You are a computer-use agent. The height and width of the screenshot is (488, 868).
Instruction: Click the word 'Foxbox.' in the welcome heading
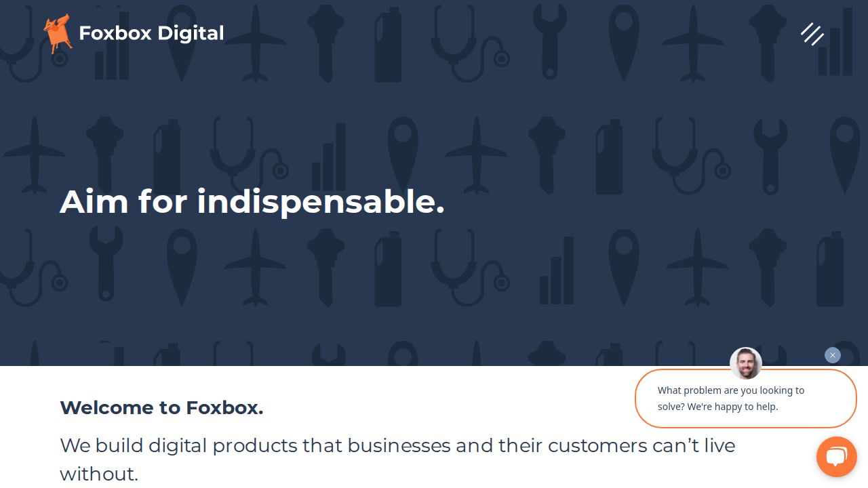tap(224, 407)
